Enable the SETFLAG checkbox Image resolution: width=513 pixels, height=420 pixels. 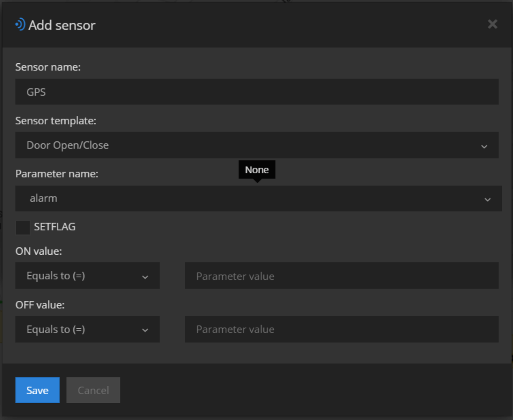point(23,227)
